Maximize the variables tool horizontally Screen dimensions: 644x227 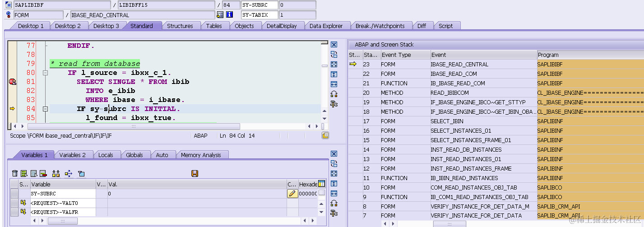point(334,194)
